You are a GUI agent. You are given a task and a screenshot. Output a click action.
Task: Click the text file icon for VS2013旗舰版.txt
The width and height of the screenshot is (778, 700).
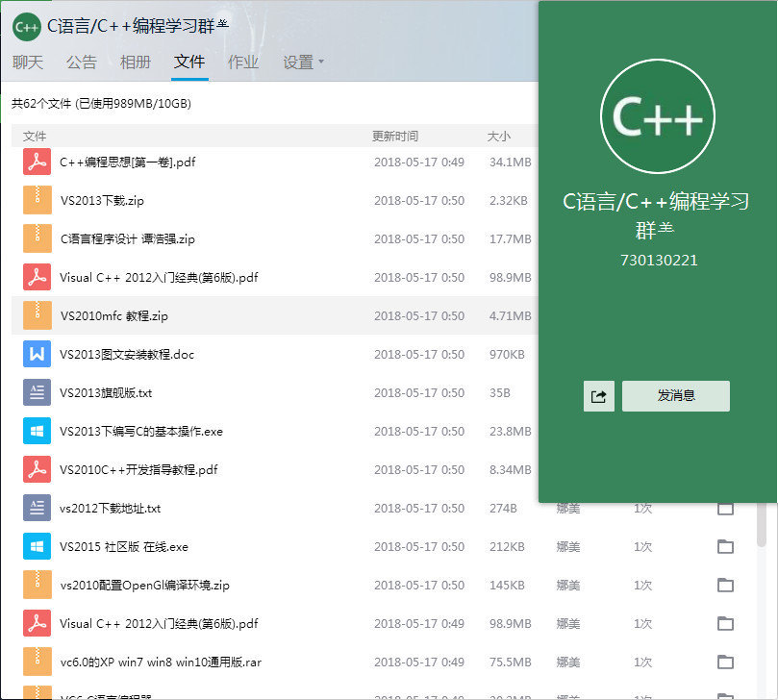(38, 392)
